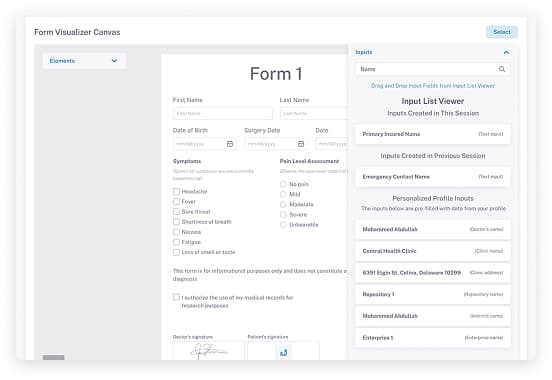Image resolution: width=552 pixels, height=380 pixels.
Task: Check the Fever symptom box
Action: [176, 201]
